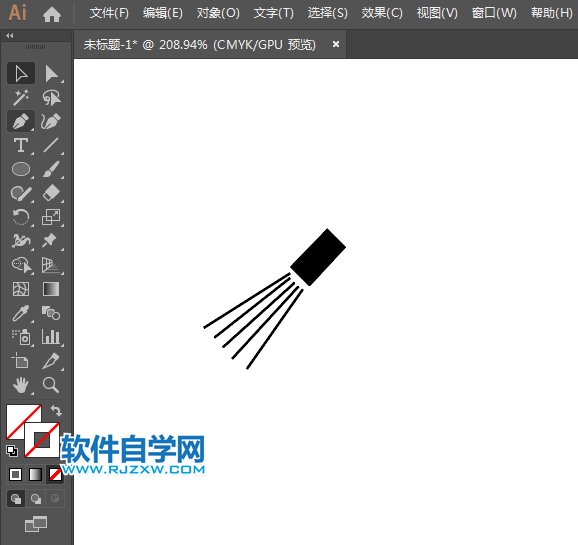Viewport: 578px width, 545px height.
Task: Go to the Home screen icon
Action: tap(52, 14)
